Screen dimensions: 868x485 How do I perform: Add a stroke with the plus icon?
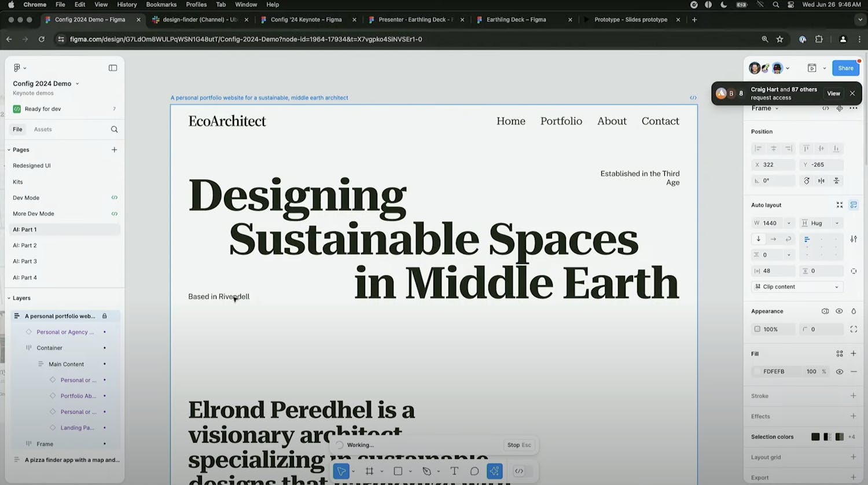point(853,396)
